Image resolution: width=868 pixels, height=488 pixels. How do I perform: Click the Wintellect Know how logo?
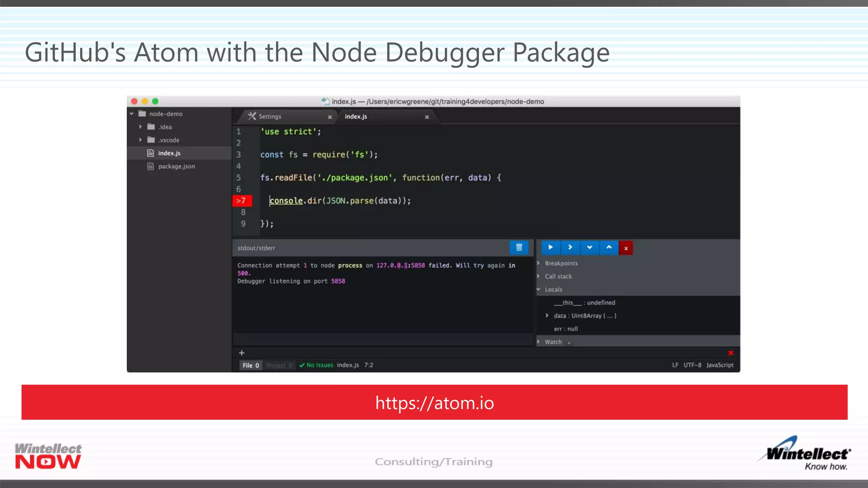pyautogui.click(x=805, y=453)
